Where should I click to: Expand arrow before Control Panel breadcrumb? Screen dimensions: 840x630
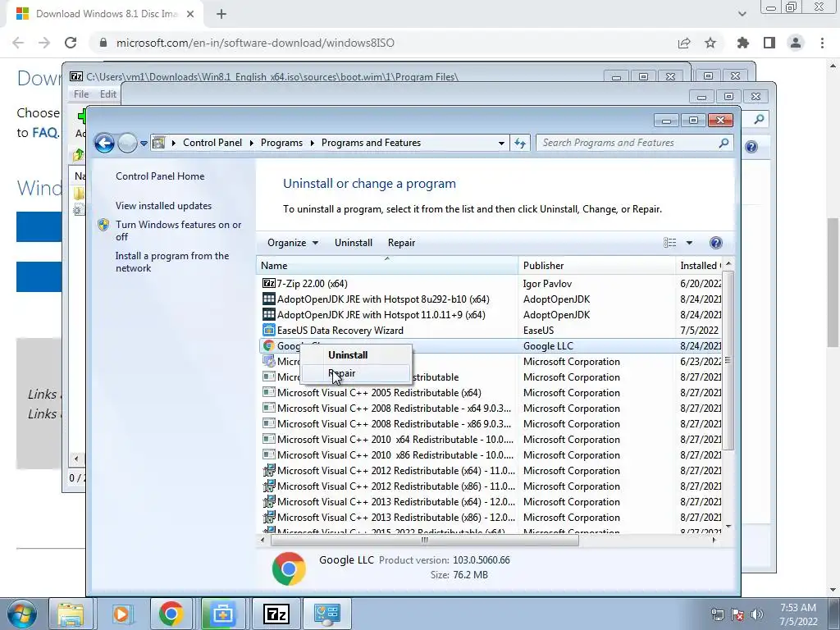pyautogui.click(x=174, y=143)
